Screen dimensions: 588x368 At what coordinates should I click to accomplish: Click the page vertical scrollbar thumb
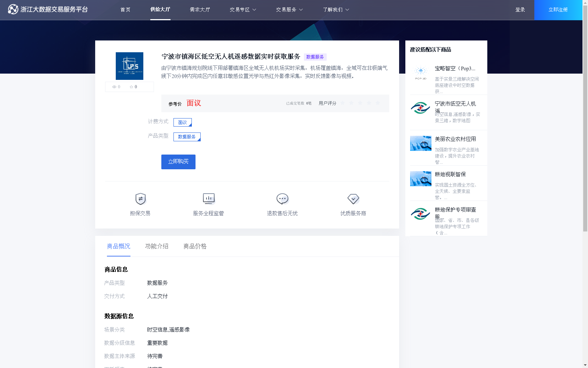585,118
